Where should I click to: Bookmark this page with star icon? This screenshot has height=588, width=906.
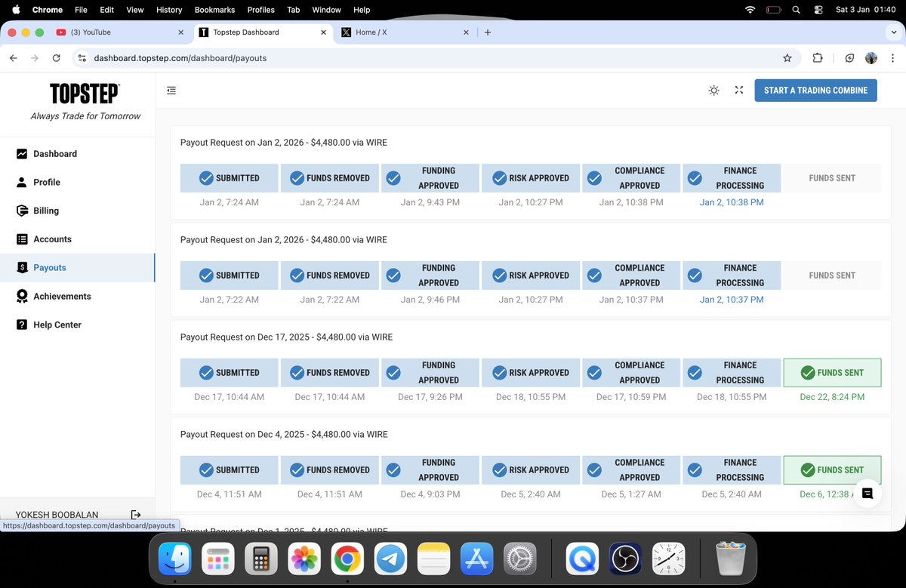[x=787, y=58]
